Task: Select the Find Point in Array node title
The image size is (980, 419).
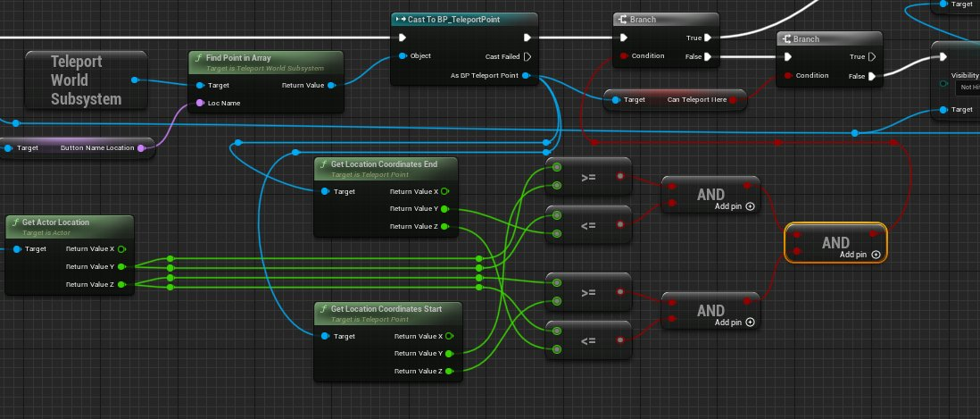Action: tap(238, 58)
